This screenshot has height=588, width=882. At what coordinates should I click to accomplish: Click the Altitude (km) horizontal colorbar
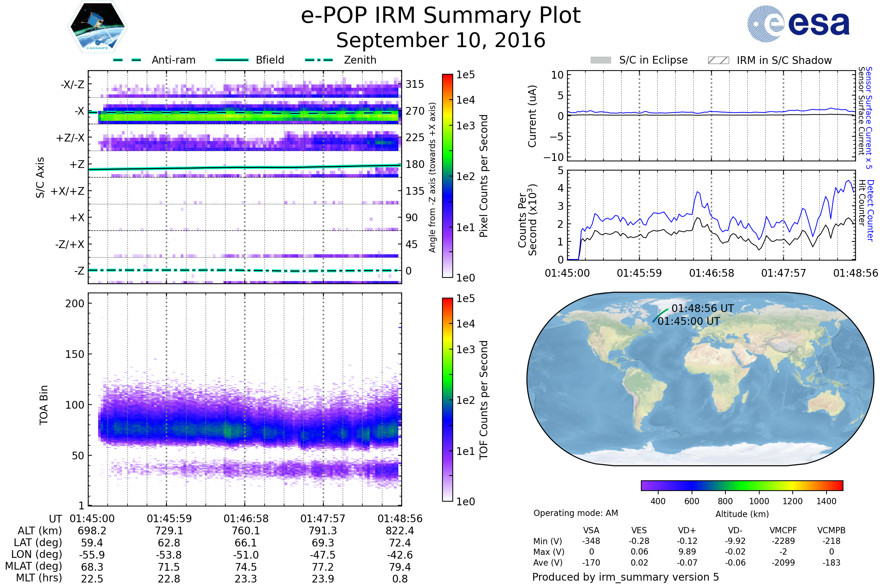coord(742,485)
